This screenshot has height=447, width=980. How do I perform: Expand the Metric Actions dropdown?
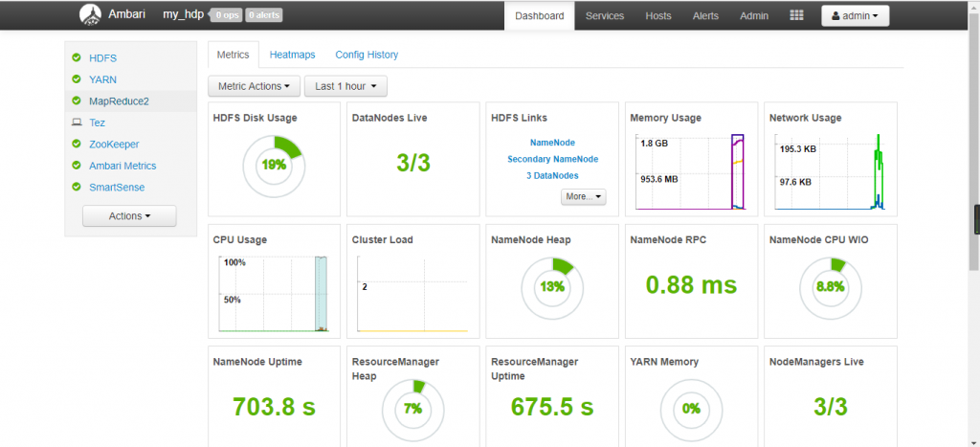pos(254,86)
